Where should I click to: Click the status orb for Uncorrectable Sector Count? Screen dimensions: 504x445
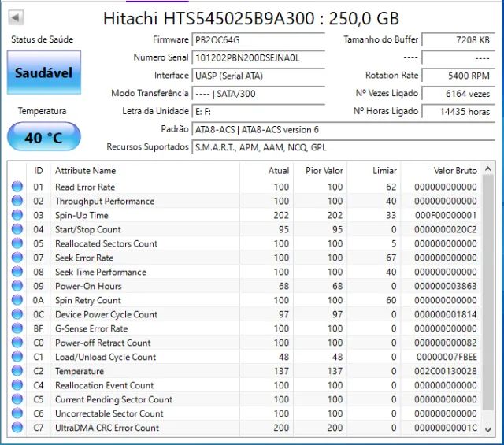point(17,413)
